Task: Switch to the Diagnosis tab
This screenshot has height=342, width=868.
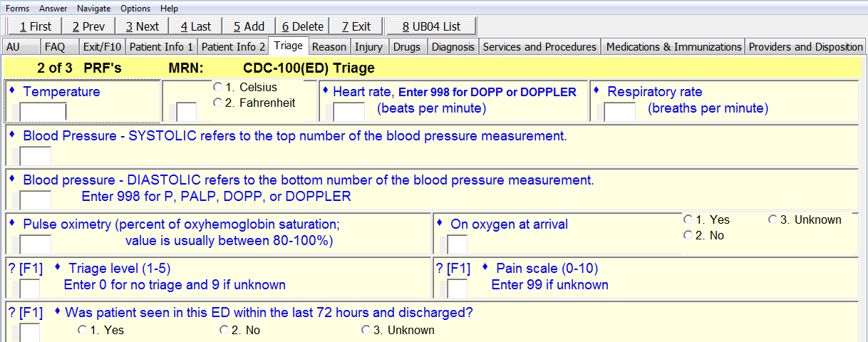Action: tap(453, 47)
